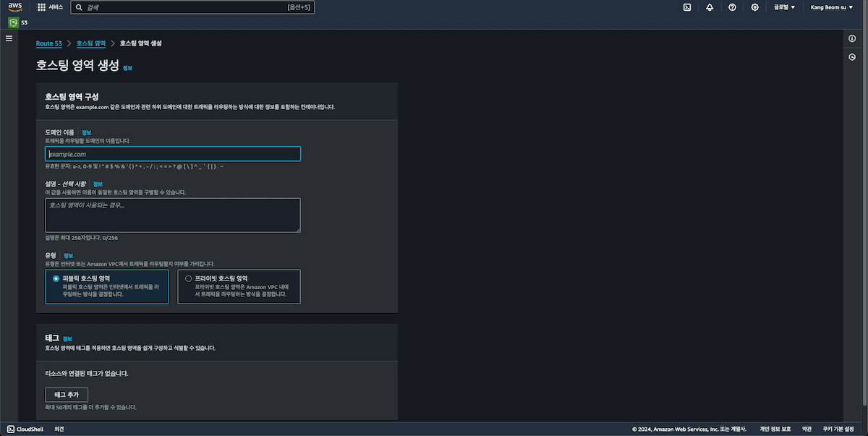Image resolution: width=868 pixels, height=436 pixels.
Task: Open CloudShell from the bottom bar
Action: pos(25,429)
